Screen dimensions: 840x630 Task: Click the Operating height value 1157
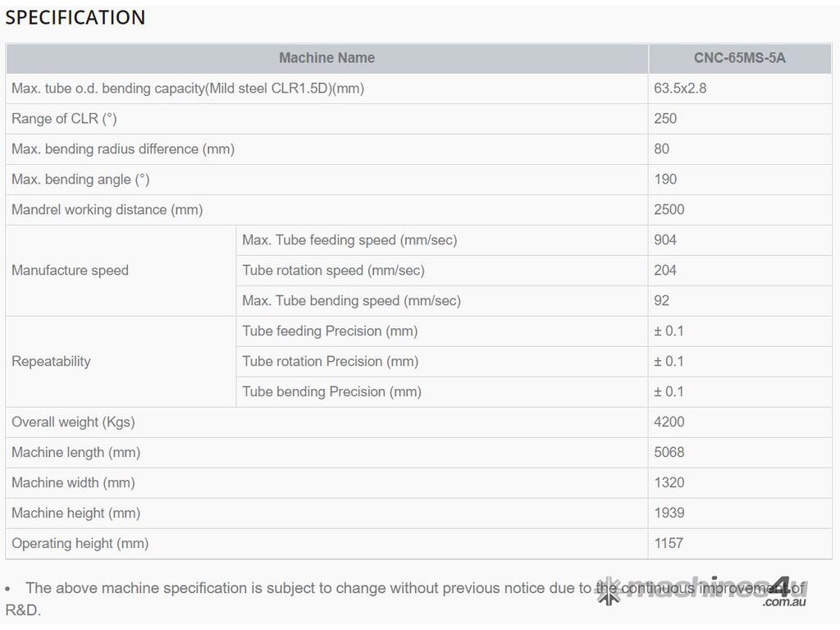669,543
